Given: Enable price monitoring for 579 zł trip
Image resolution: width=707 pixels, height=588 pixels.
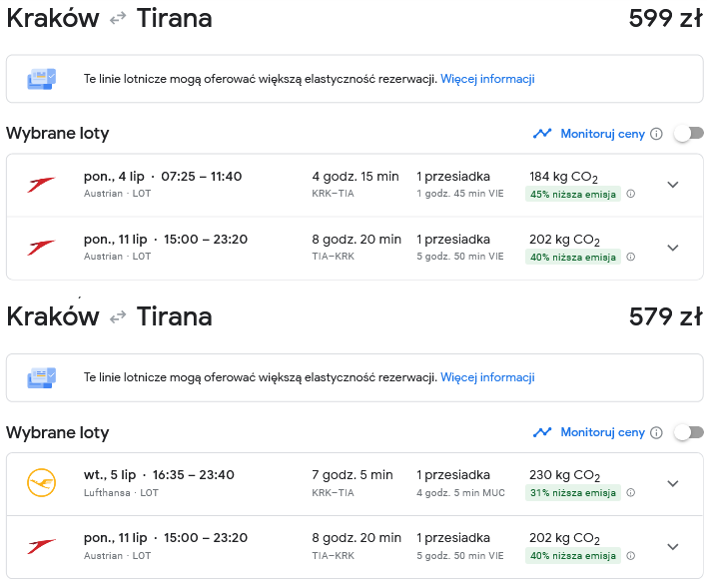Looking at the screenshot, I should [x=689, y=432].
